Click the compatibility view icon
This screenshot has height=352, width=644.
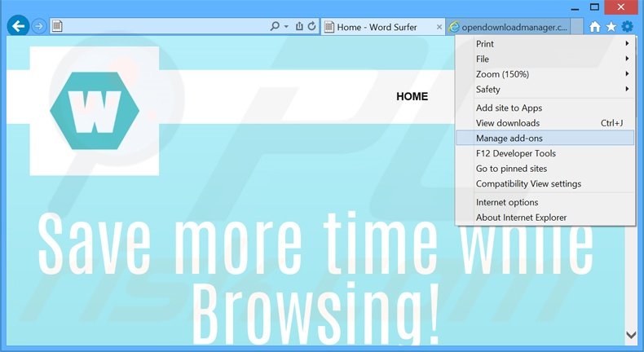[299, 26]
